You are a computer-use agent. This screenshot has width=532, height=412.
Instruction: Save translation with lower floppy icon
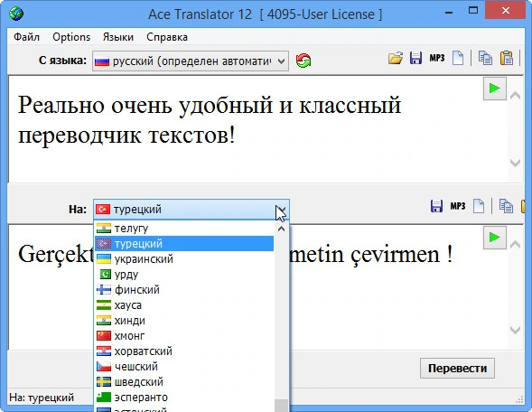(436, 206)
